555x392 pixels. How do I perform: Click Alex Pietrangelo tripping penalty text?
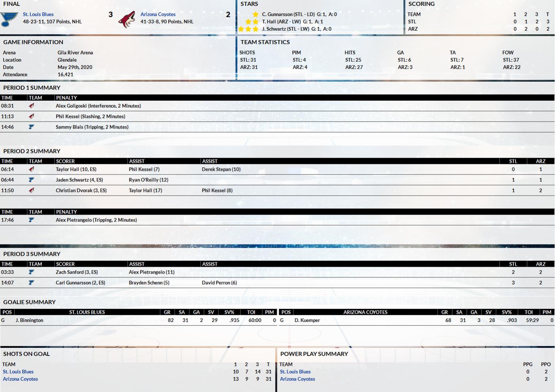tap(96, 220)
